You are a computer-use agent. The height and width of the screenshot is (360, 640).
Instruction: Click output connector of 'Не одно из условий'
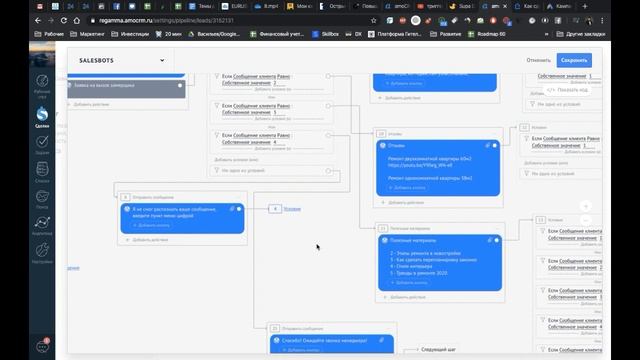coord(328,171)
